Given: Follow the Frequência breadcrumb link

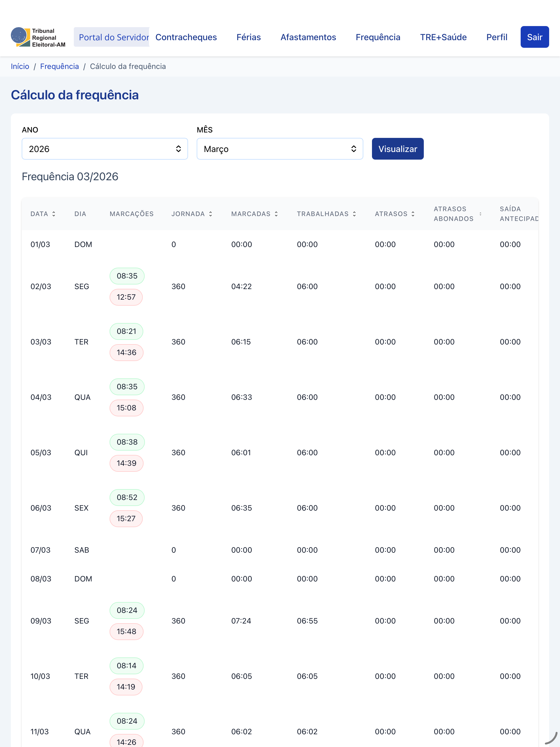Looking at the screenshot, I should [x=59, y=67].
